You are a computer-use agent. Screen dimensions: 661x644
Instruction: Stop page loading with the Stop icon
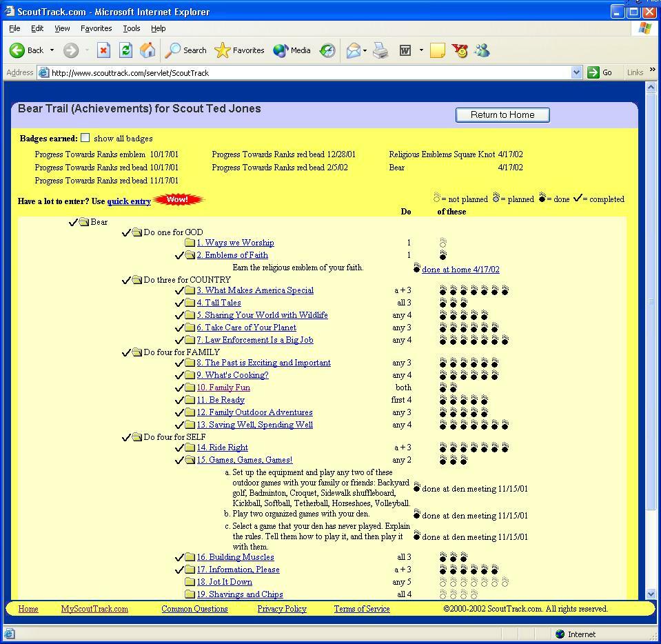click(x=103, y=50)
